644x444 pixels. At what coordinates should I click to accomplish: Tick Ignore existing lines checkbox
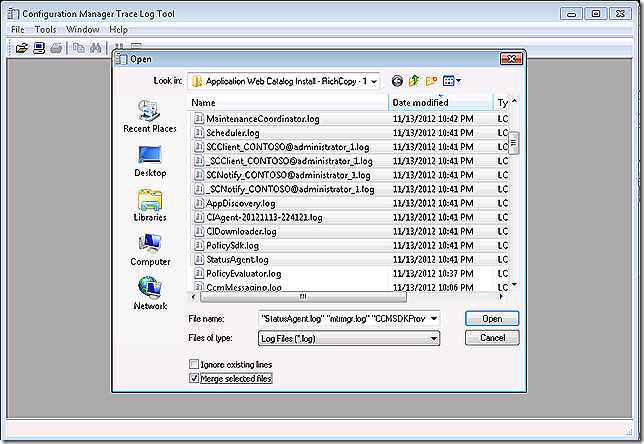point(194,364)
